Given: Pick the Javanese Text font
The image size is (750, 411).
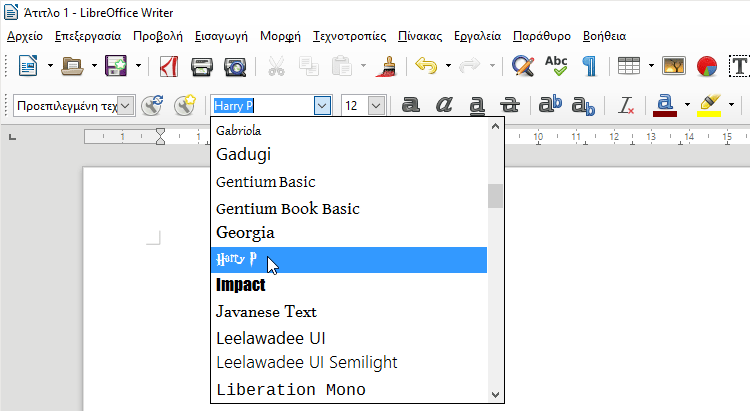Looking at the screenshot, I should (x=349, y=312).
